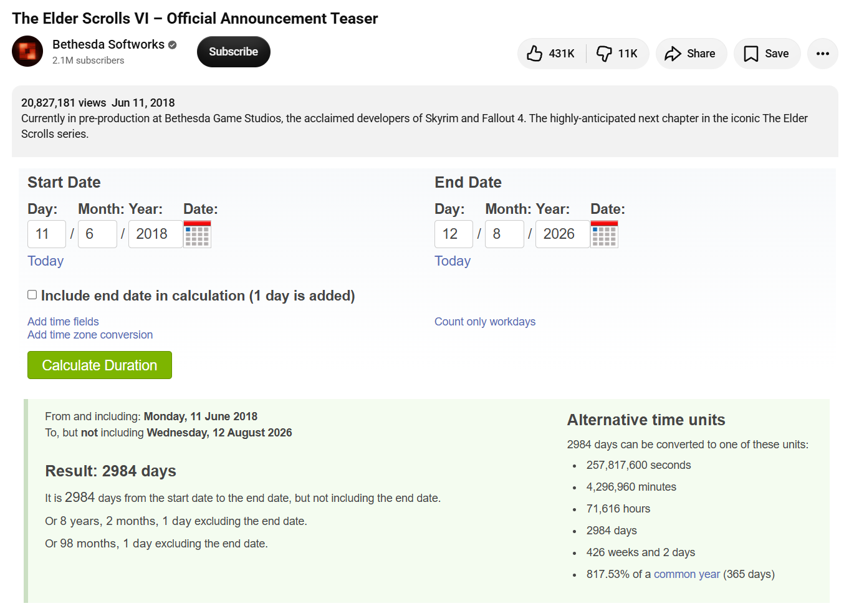Click Count only workdays link

coord(485,322)
